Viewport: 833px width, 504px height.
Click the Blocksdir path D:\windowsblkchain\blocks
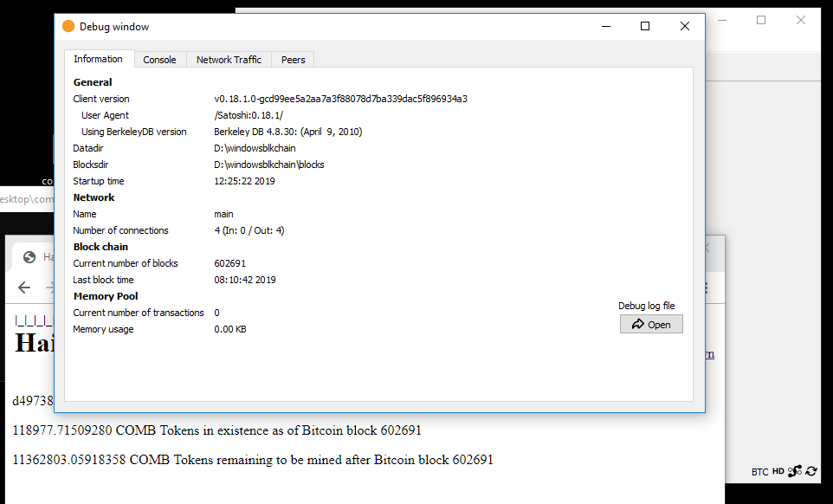coord(268,165)
